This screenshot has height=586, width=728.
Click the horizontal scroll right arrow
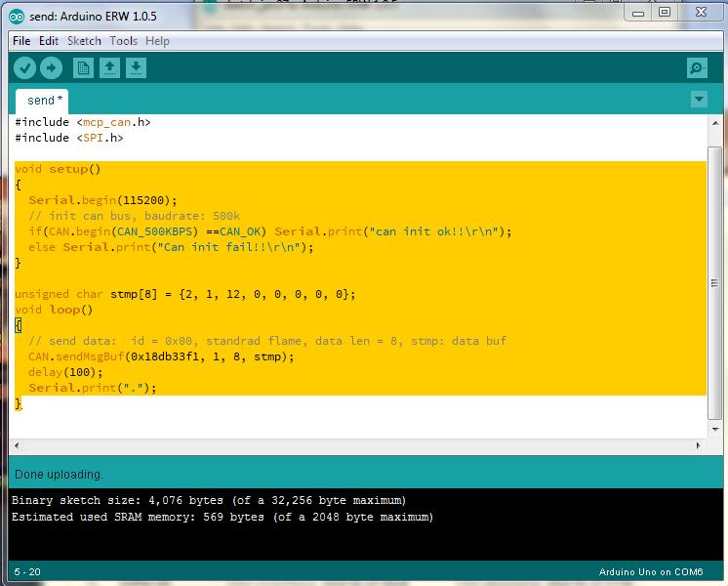click(x=699, y=445)
